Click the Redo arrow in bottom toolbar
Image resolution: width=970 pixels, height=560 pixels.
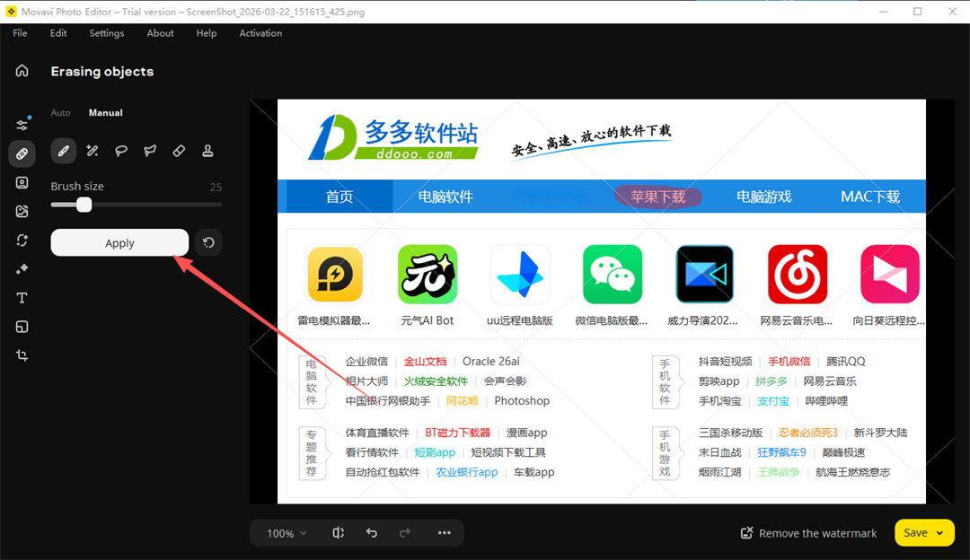pos(404,533)
